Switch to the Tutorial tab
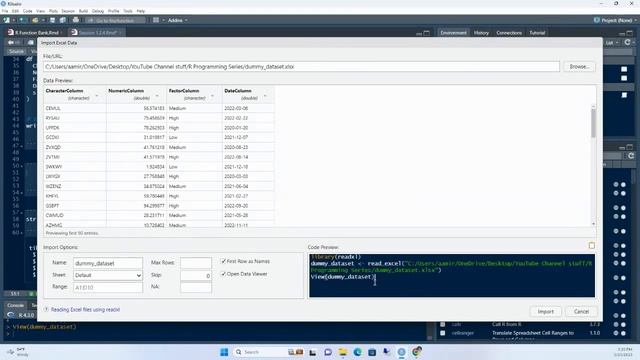The height and width of the screenshot is (360, 640). tap(537, 33)
